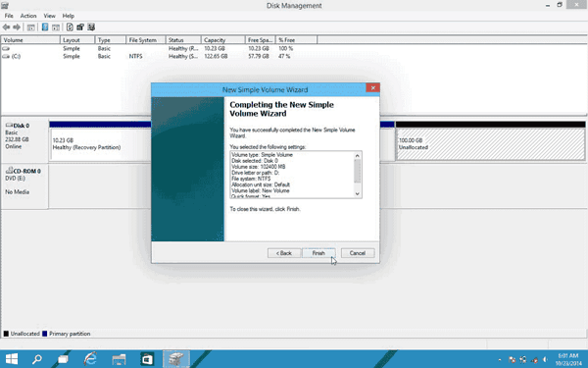Image resolution: width=588 pixels, height=368 pixels.
Task: Open Search from the taskbar
Action: pos(37,359)
